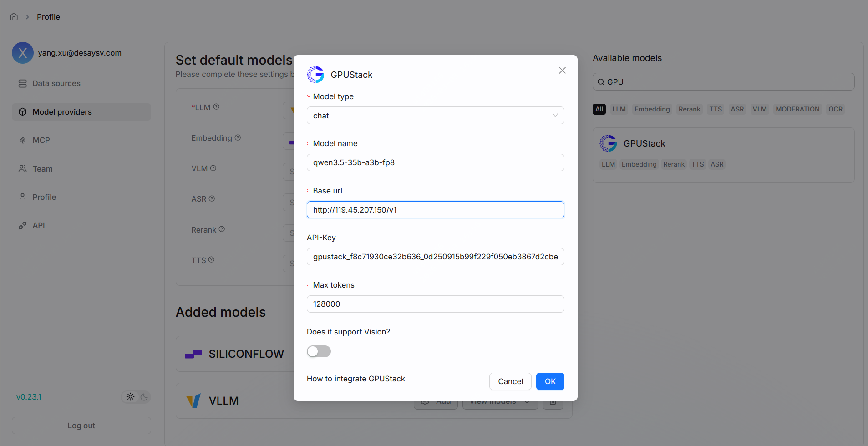Viewport: 868px width, 446px height.
Task: Click the TTS help question-mark icon
Action: click(211, 259)
